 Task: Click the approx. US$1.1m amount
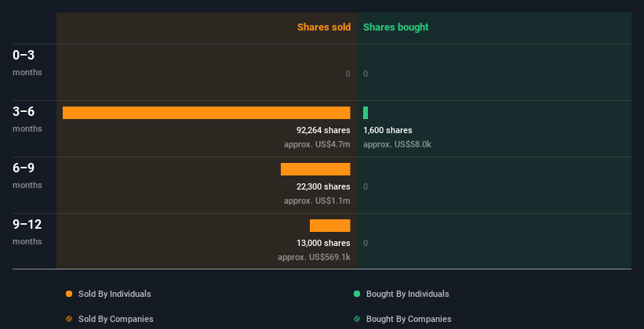317,201
